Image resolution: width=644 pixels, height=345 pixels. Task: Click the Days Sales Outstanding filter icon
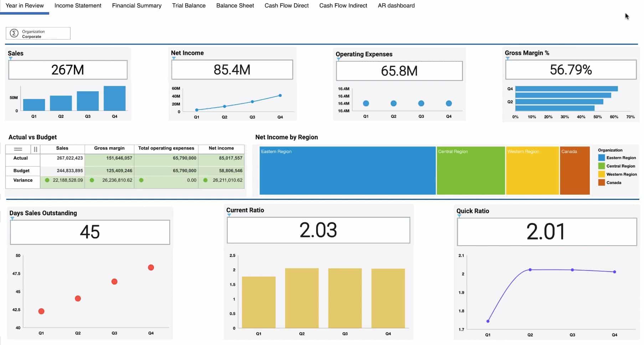(12, 218)
